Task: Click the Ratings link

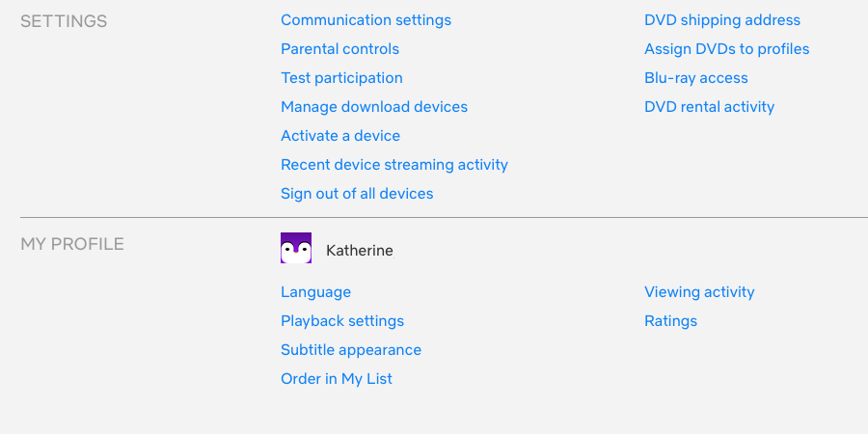Action: coord(670,321)
